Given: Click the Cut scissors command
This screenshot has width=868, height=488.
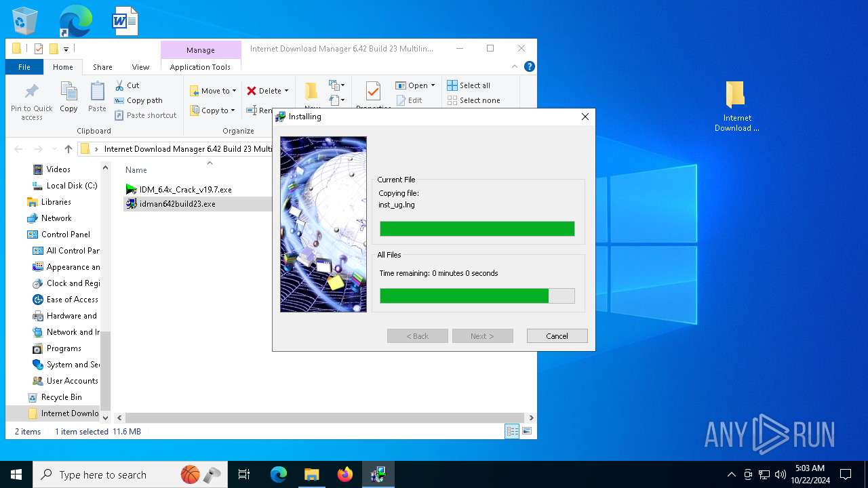Looking at the screenshot, I should [x=127, y=85].
